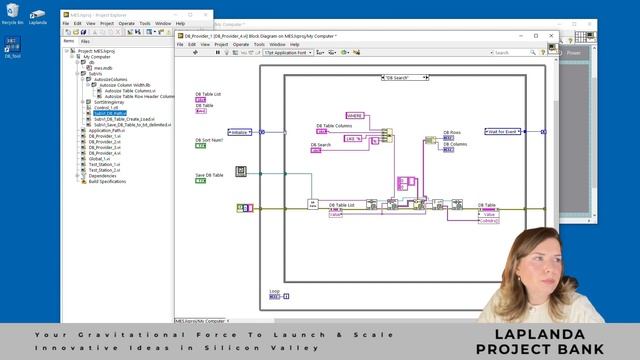Select the WHERE string constant
This screenshot has width=640, height=360.
point(355,116)
